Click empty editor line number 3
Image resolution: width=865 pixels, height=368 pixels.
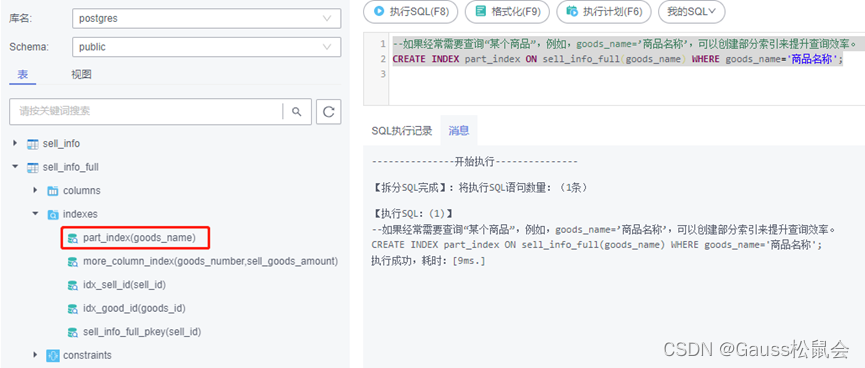(x=383, y=74)
